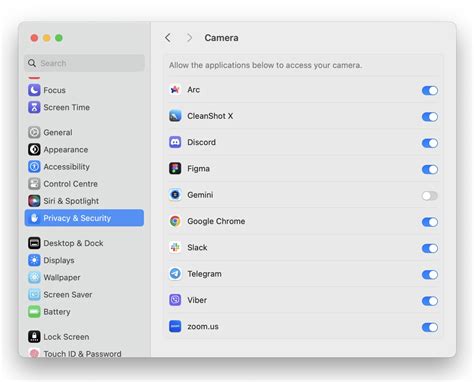This screenshot has width=474, height=382.
Task: Click the Lock Screen padlock icon
Action: [34, 337]
